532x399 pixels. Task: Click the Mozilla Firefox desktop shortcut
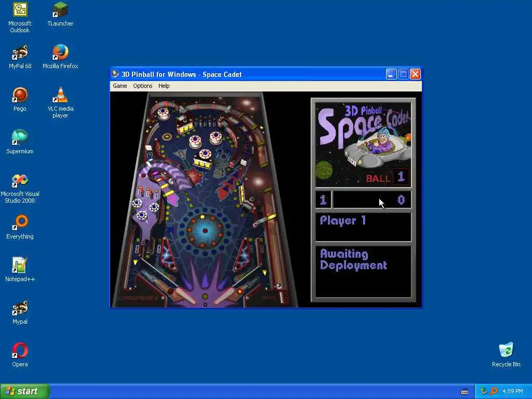pyautogui.click(x=60, y=57)
